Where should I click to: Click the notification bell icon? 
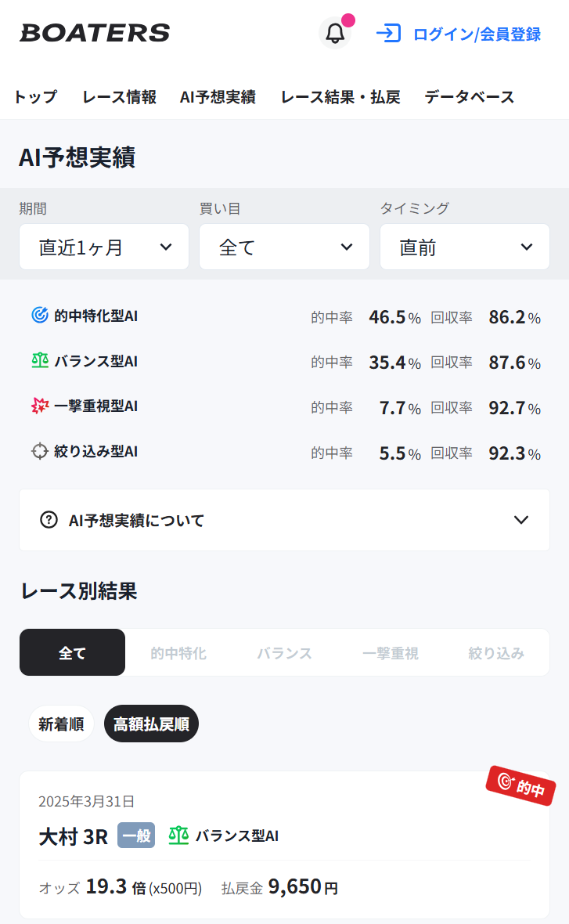[335, 34]
